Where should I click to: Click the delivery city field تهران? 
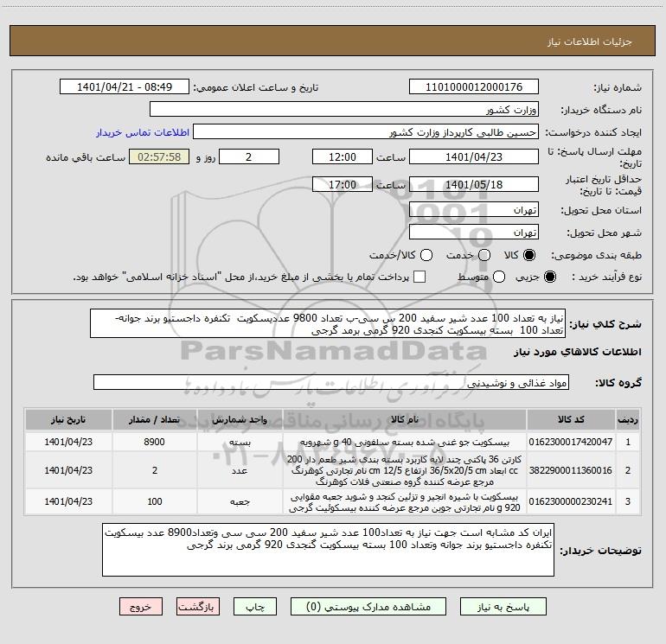click(x=474, y=233)
